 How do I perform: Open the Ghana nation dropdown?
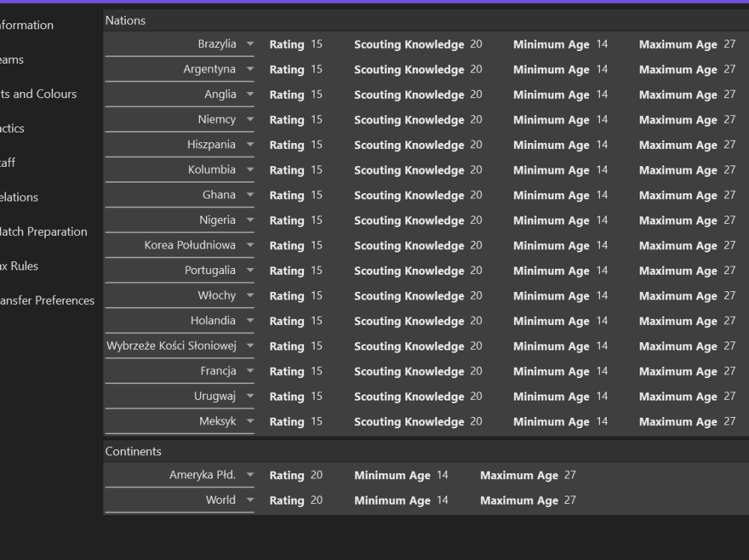180,195
